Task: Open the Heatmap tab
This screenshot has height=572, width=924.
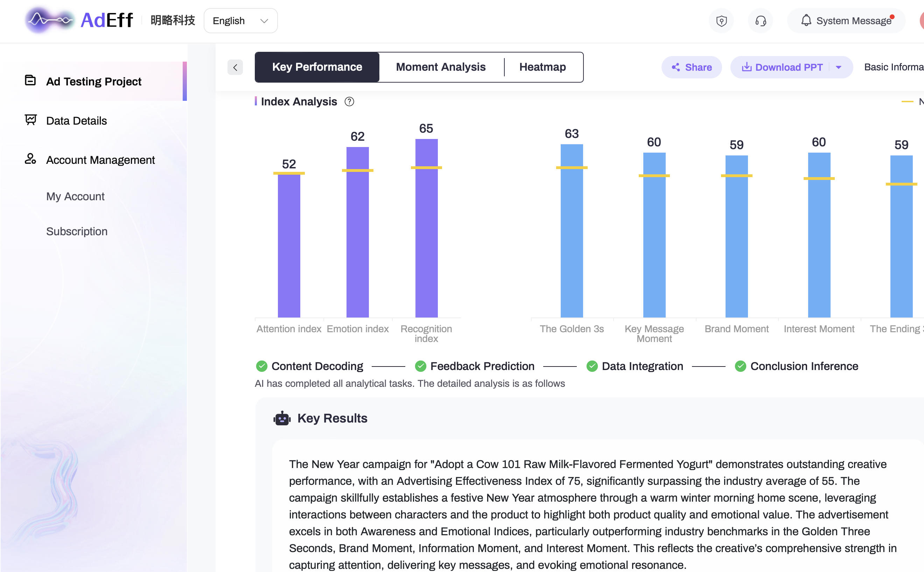Action: click(543, 67)
